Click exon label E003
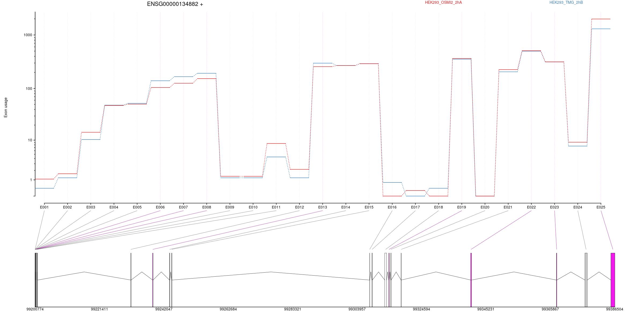Screen dimensions: 644x322 [x=91, y=207]
